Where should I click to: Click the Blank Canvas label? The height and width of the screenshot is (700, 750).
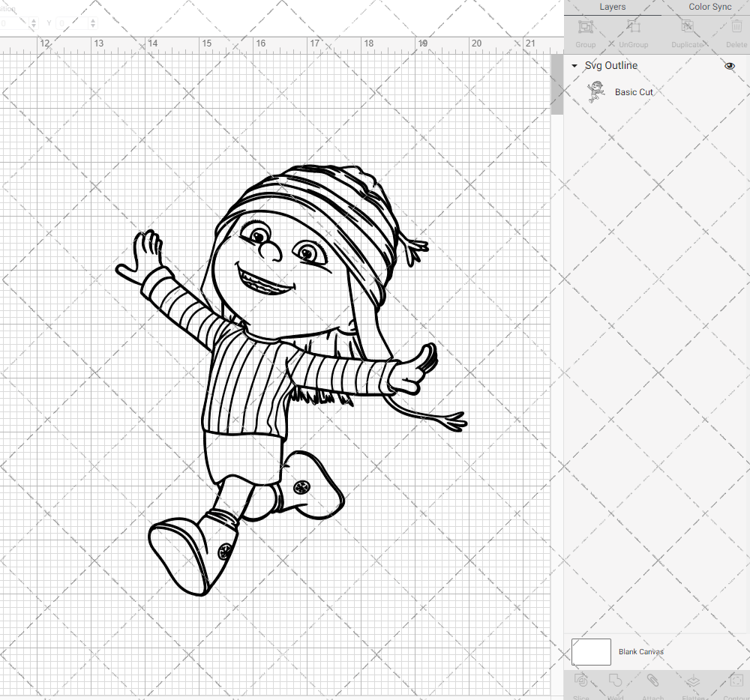[640, 651]
